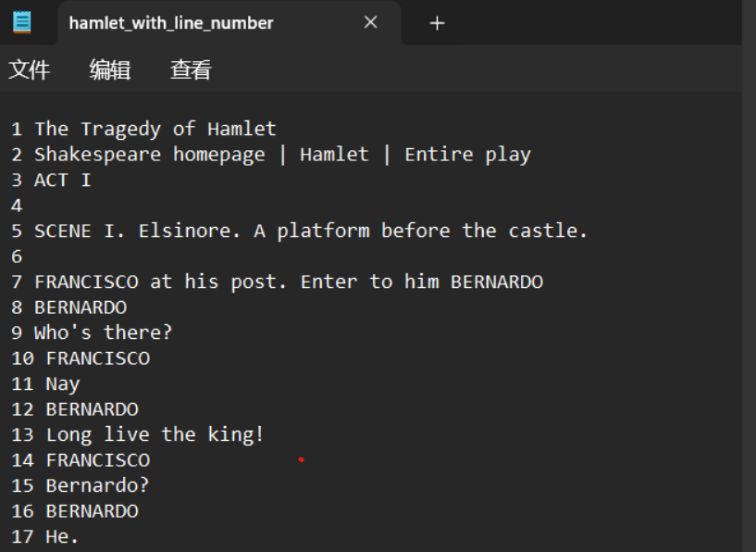Select the hamlet_with_line_number tab
Screen dimensions: 756x552
[x=171, y=23]
